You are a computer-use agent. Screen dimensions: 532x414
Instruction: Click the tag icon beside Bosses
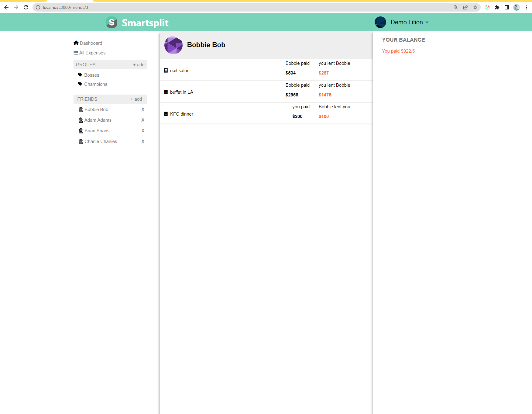[x=80, y=75]
